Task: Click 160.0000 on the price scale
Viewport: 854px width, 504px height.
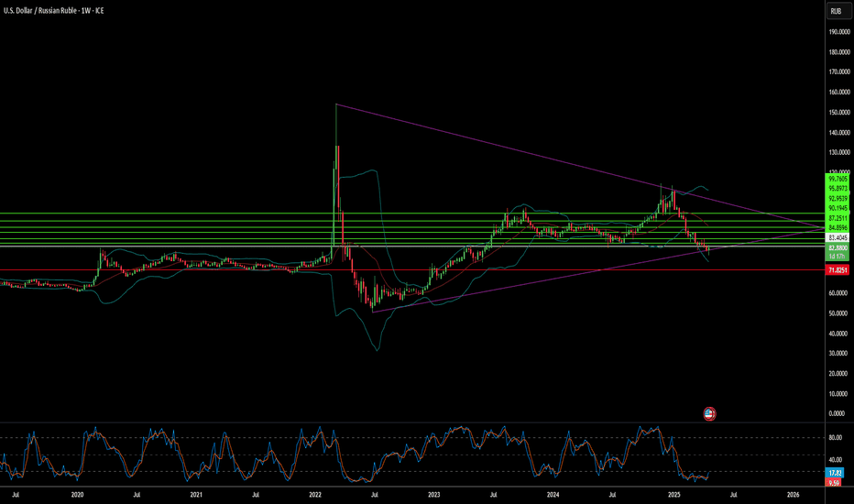Action: [838, 92]
